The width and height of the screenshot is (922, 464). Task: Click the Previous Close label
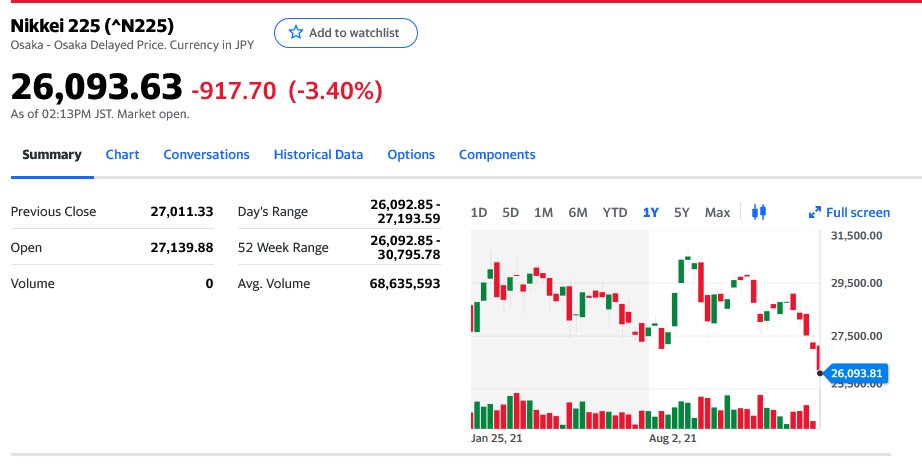53,212
